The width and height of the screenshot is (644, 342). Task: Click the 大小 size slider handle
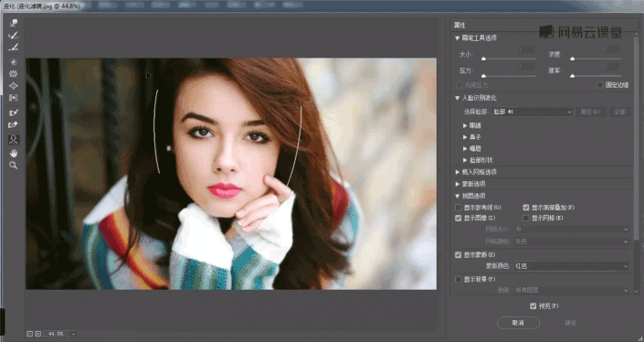[484, 59]
